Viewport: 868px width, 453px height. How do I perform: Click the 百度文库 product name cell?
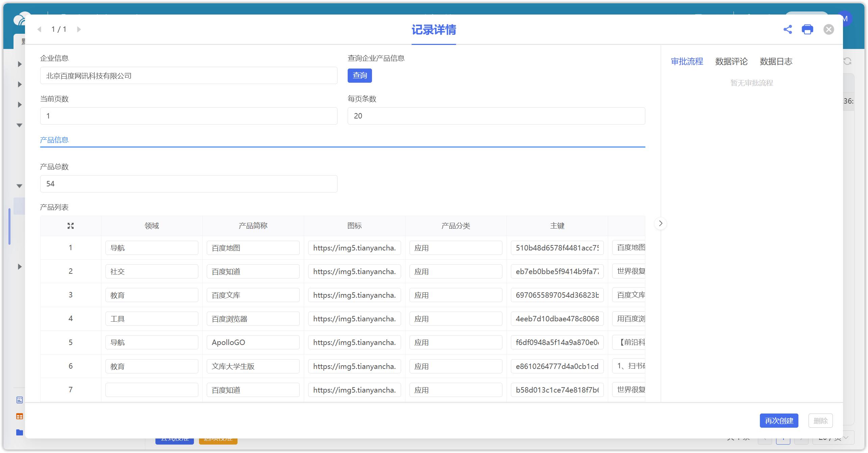(253, 295)
